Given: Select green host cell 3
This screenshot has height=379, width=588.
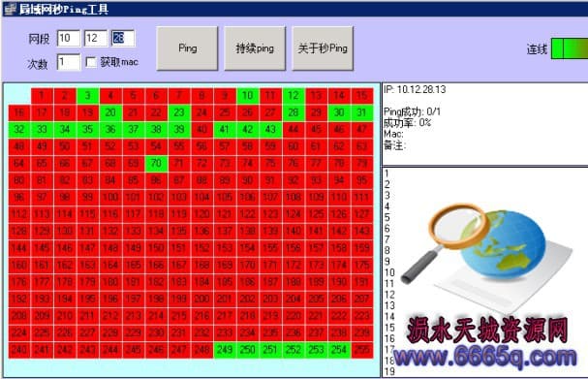Looking at the screenshot, I should tap(87, 96).
